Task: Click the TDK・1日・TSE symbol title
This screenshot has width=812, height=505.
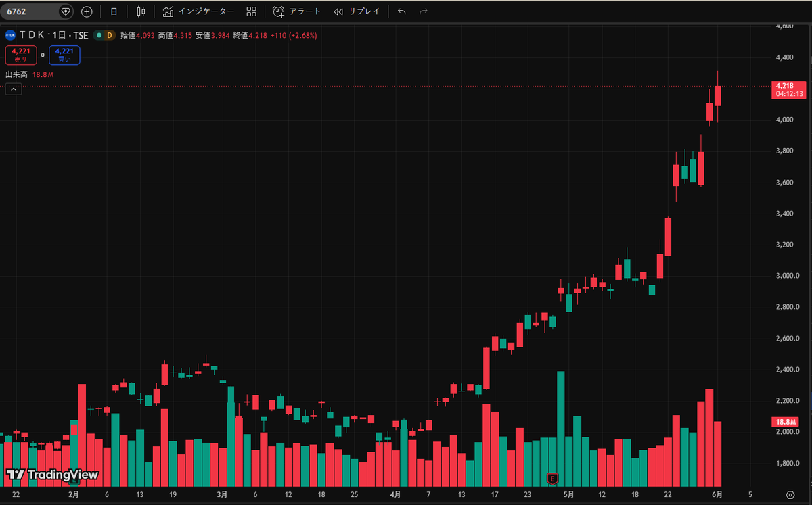Action: pyautogui.click(x=53, y=35)
